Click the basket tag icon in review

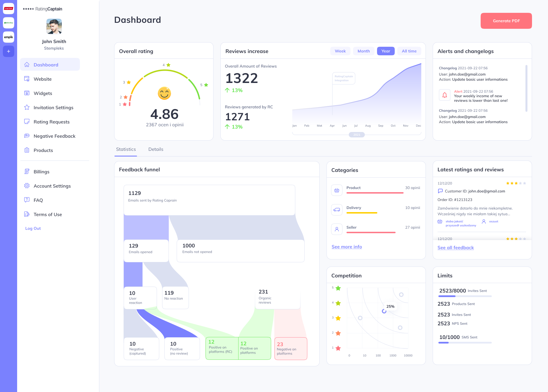click(x=440, y=222)
